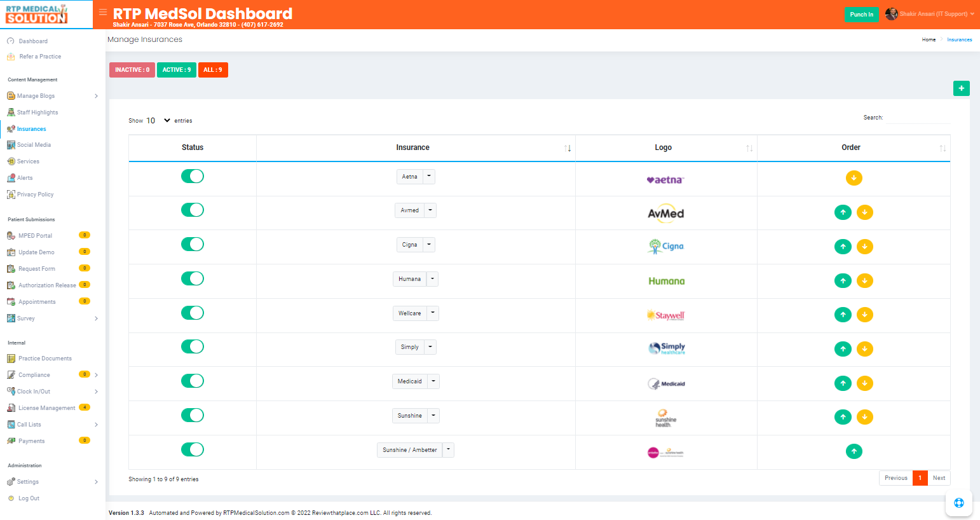Filter by INACTIVE : 0 button
Viewport: 980px width, 520px height.
coord(132,70)
